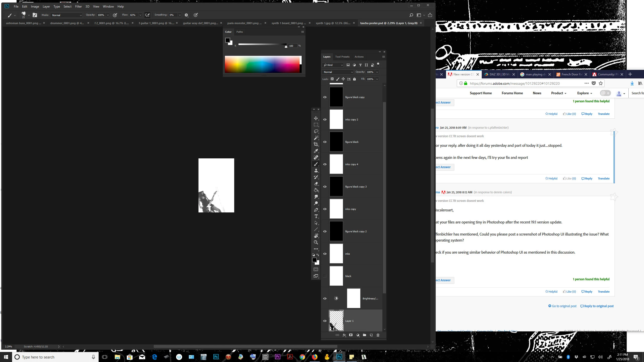Image resolution: width=644 pixels, height=362 pixels.
Task: Select the Clone Stamp tool
Action: tap(316, 171)
